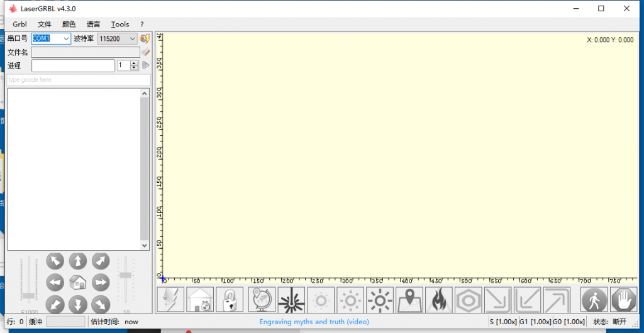Click the 'type gcode here' input field
644x333 pixels.
79,80
